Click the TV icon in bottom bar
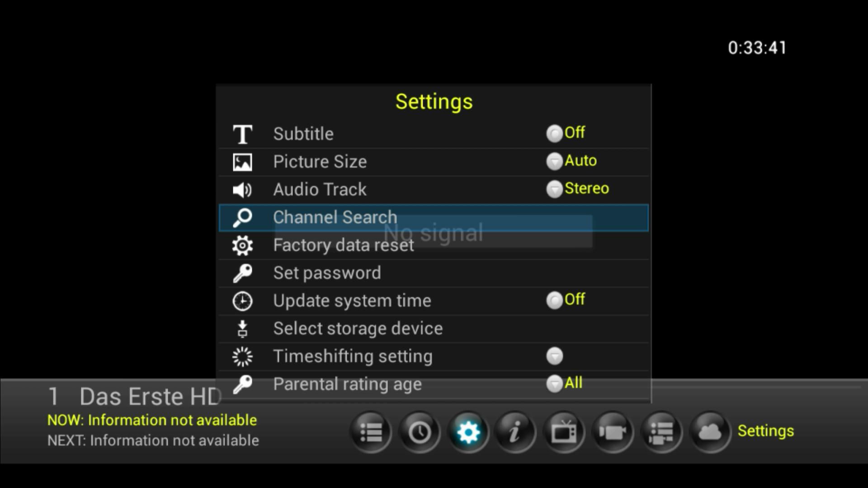Viewport: 868px width, 488px height. pyautogui.click(x=564, y=432)
